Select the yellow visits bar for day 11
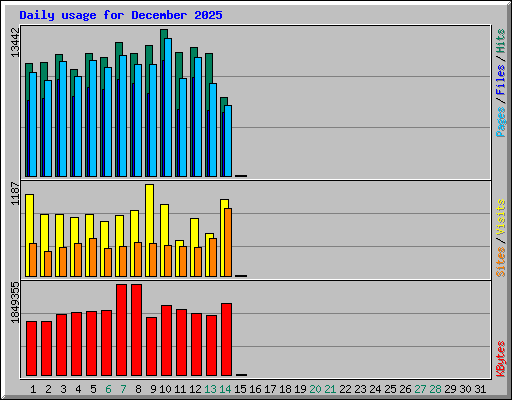The image size is (512, 400). [179, 243]
